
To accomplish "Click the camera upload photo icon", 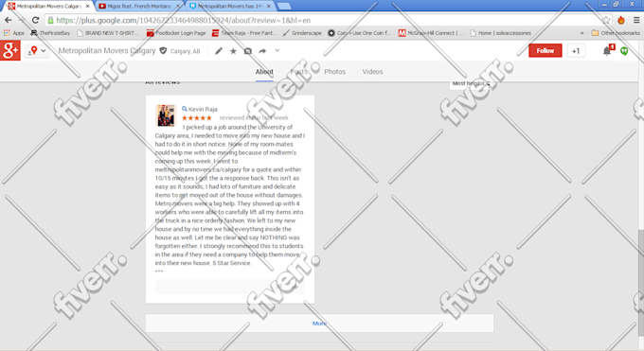I will tap(248, 51).
